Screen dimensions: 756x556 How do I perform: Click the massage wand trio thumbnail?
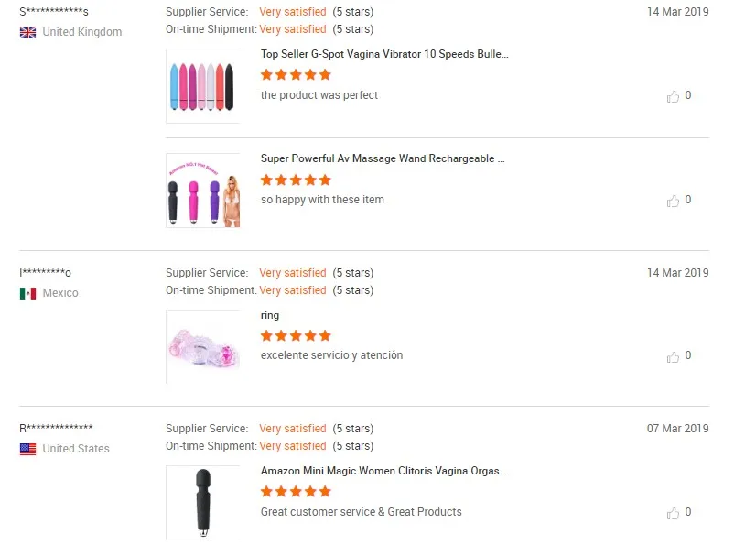[202, 191]
